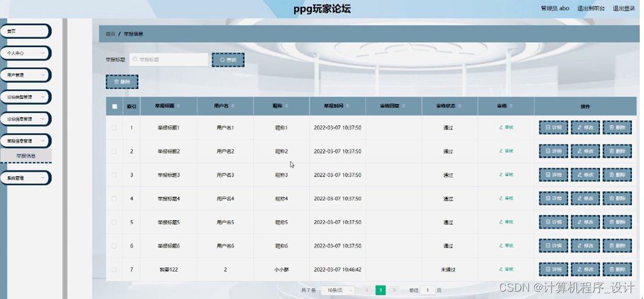Focus the 举报标题 search input
Viewport: 644px width, 299px height.
[169, 59]
